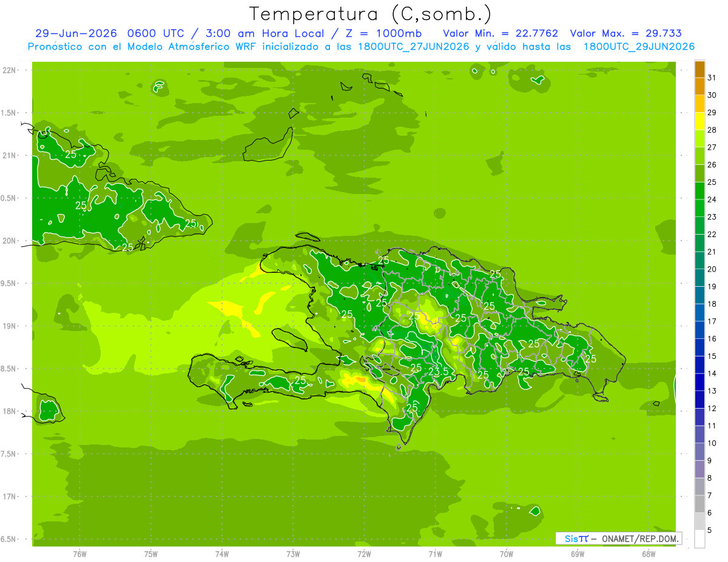Viewport: 728px width, 562px height.
Task: Click the '71W' longitude label
Action: pyautogui.click(x=435, y=554)
